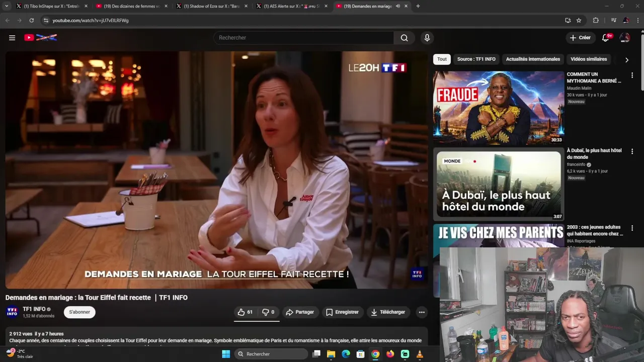The image size is (644, 362).
Task: Open Maudin Malin channel link
Action: tap(579, 88)
